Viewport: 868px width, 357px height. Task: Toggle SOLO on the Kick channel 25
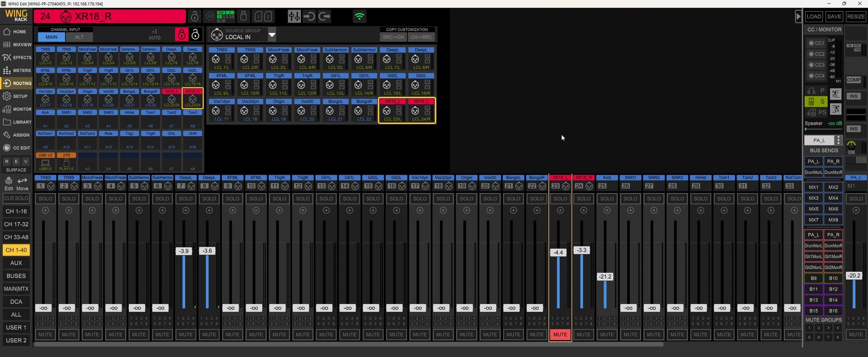pos(607,199)
